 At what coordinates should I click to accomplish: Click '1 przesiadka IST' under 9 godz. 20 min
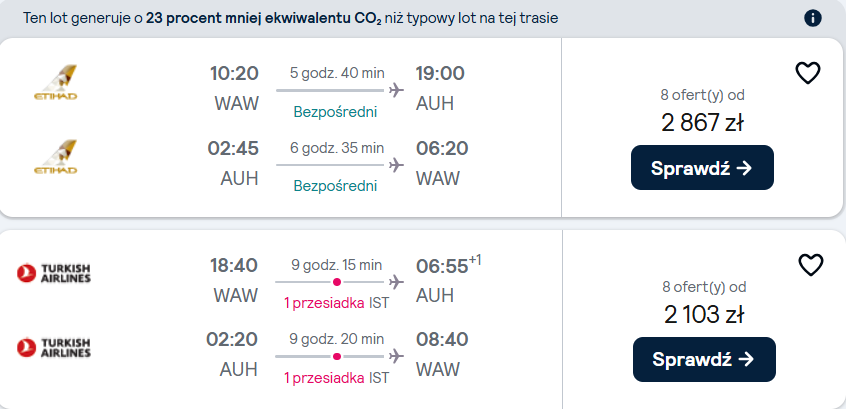337,378
